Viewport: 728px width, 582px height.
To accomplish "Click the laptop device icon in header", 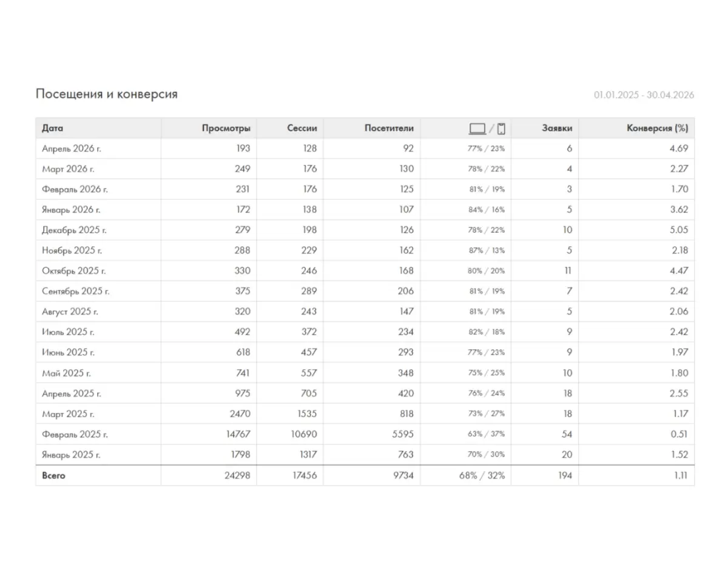I will 477,129.
